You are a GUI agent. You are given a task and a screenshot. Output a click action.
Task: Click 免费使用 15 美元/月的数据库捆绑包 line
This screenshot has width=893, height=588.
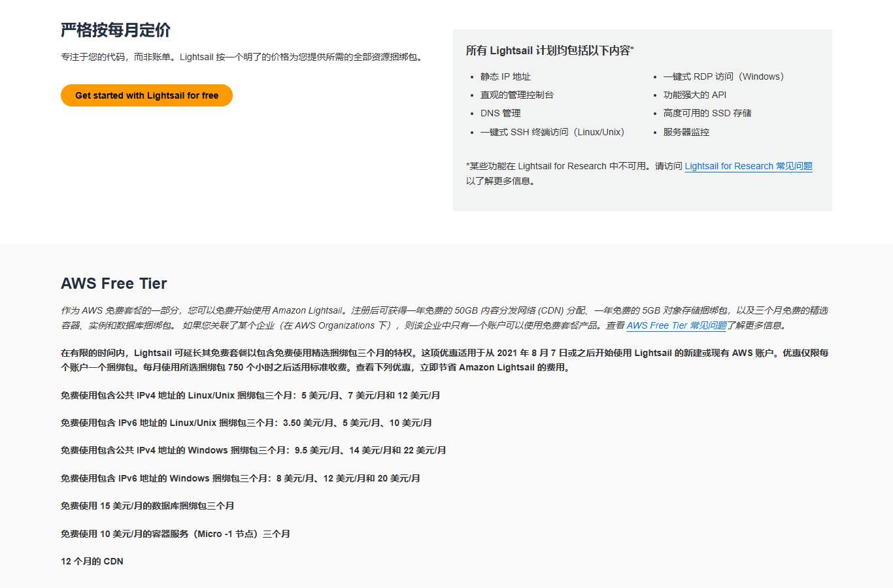(x=148, y=506)
